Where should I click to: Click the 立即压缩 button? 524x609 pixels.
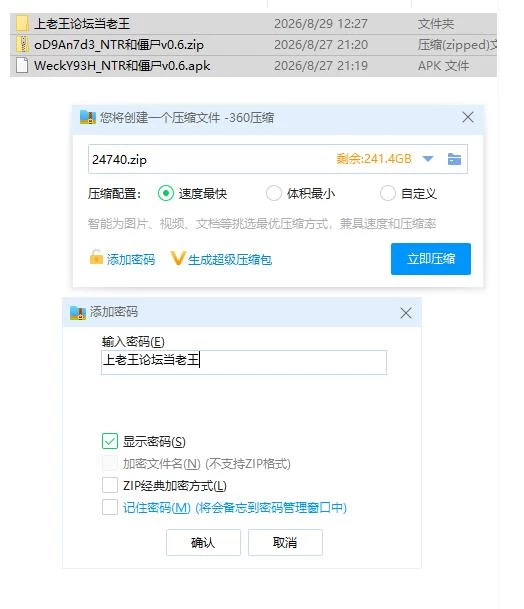[431, 259]
